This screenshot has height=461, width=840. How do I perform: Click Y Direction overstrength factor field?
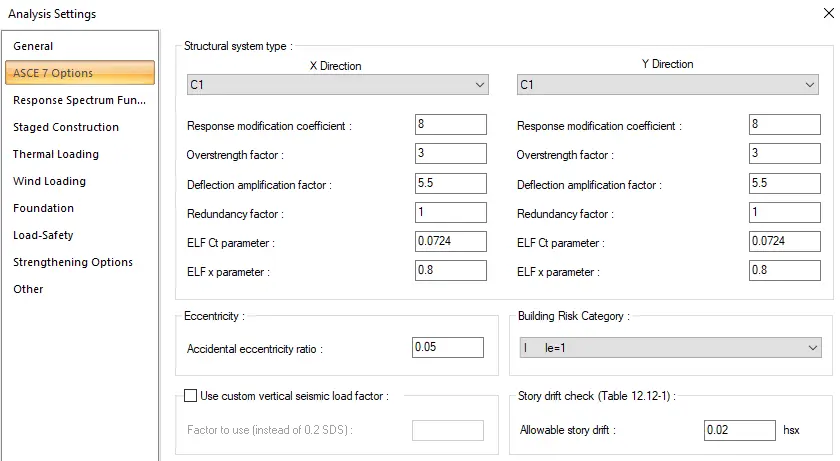click(x=784, y=153)
